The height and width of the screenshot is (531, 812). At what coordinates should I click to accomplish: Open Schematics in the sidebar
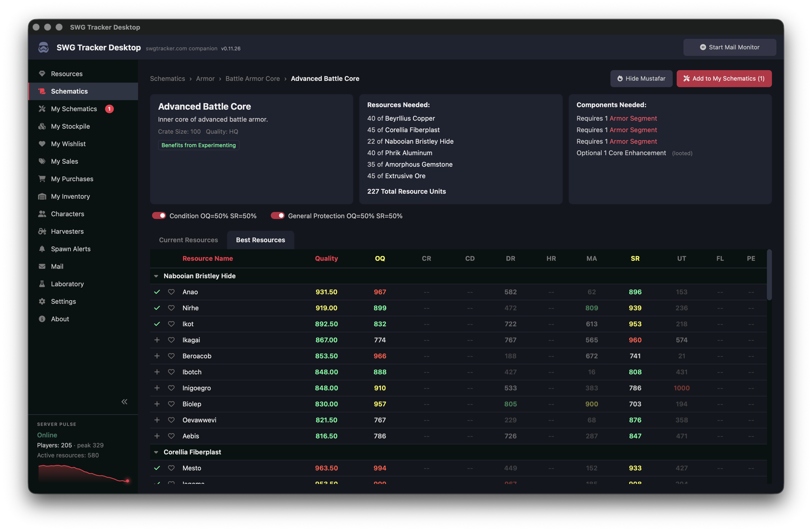coord(83,91)
